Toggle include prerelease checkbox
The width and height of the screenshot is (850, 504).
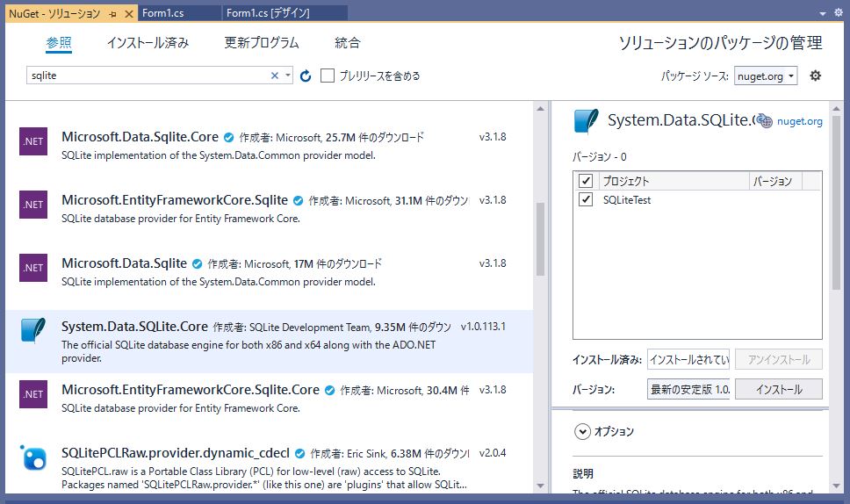click(x=328, y=76)
